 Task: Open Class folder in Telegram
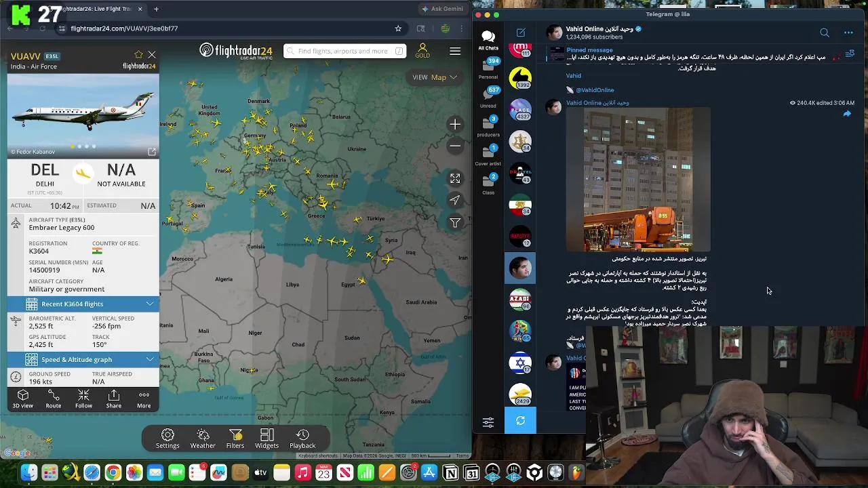(x=488, y=184)
